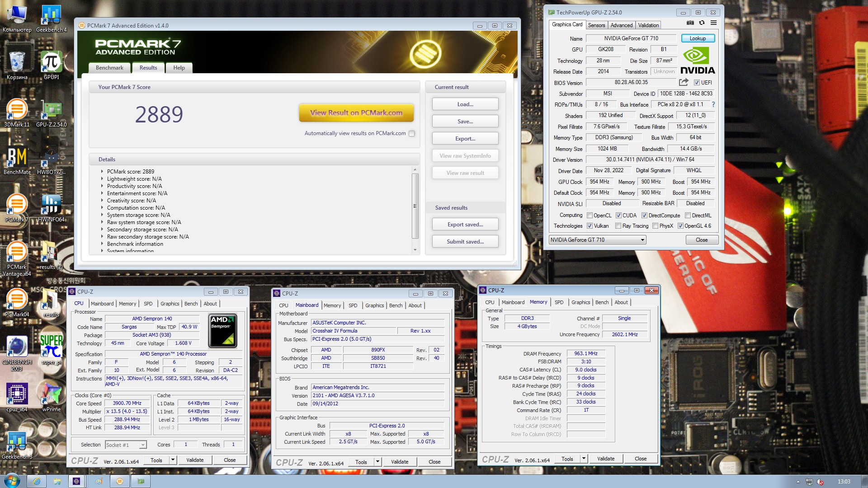This screenshot has width=868, height=488.
Task: Open the Geekbench 3 desktop icon
Action: tap(17, 445)
